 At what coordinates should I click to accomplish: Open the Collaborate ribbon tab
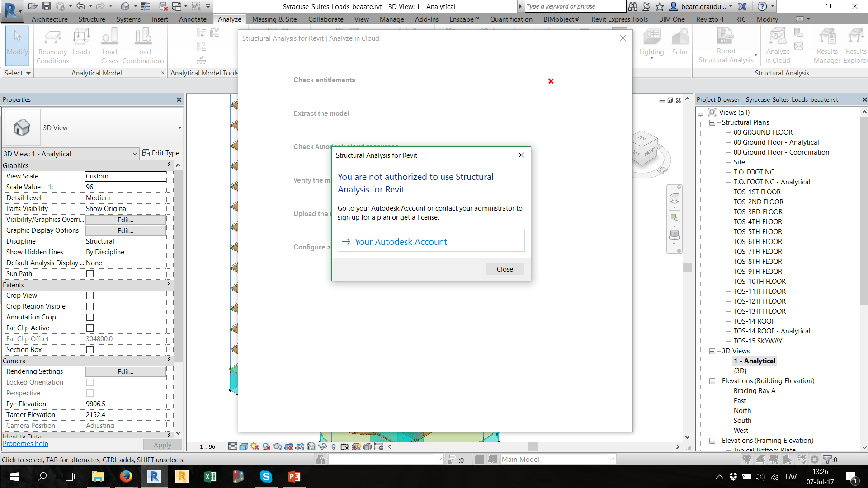(x=325, y=19)
